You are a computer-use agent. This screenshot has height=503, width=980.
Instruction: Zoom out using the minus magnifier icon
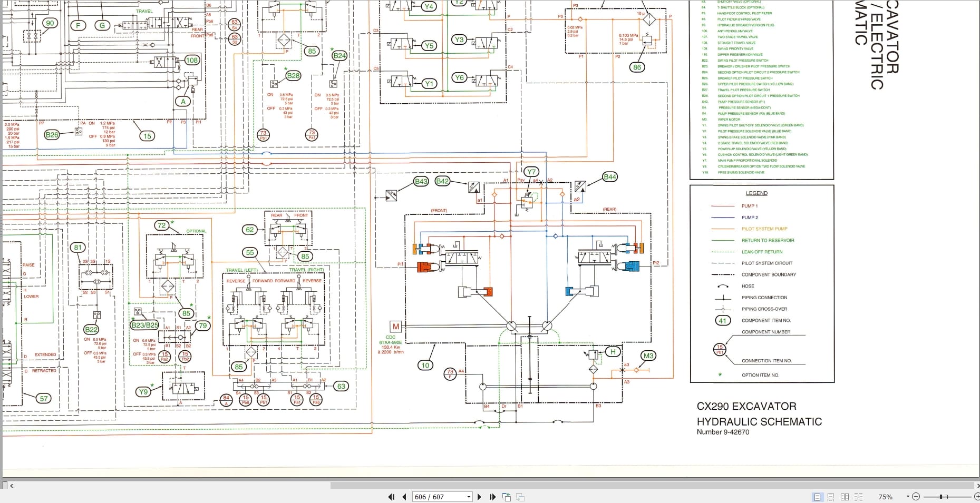(916, 497)
